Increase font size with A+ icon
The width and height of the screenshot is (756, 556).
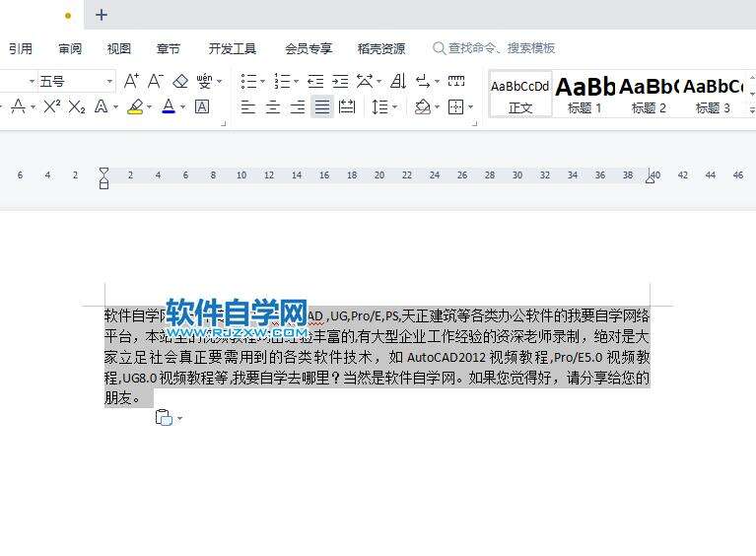pos(131,81)
